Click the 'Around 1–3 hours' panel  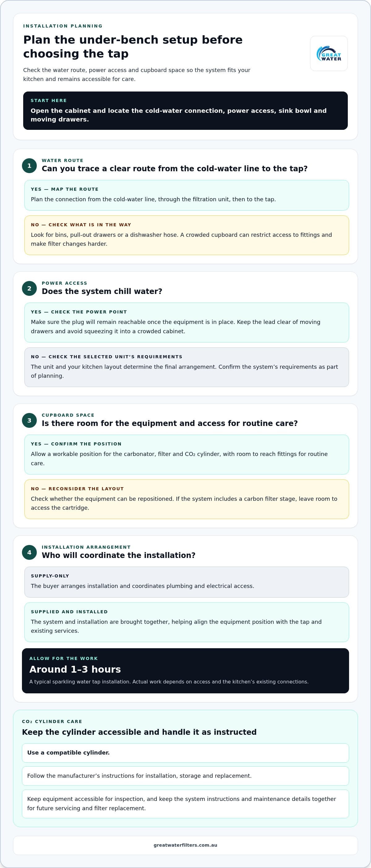pos(185,671)
